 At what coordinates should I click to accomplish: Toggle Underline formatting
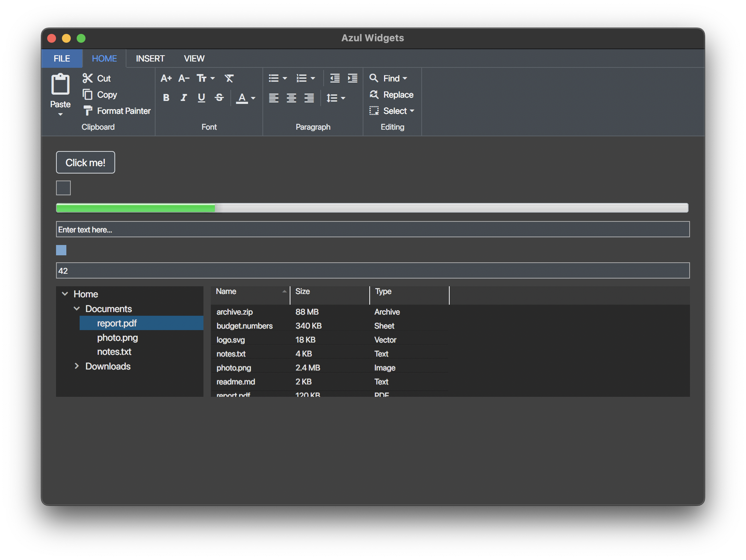point(201,98)
